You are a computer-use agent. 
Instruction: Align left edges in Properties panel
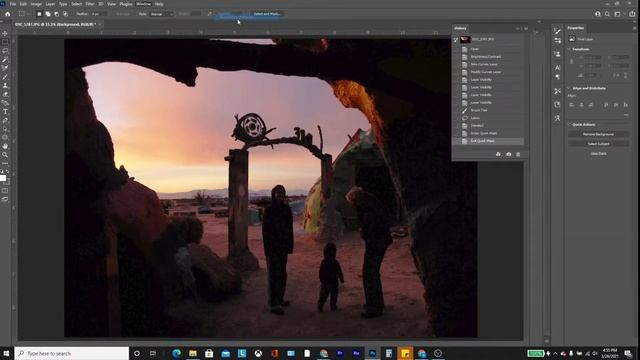pos(572,105)
